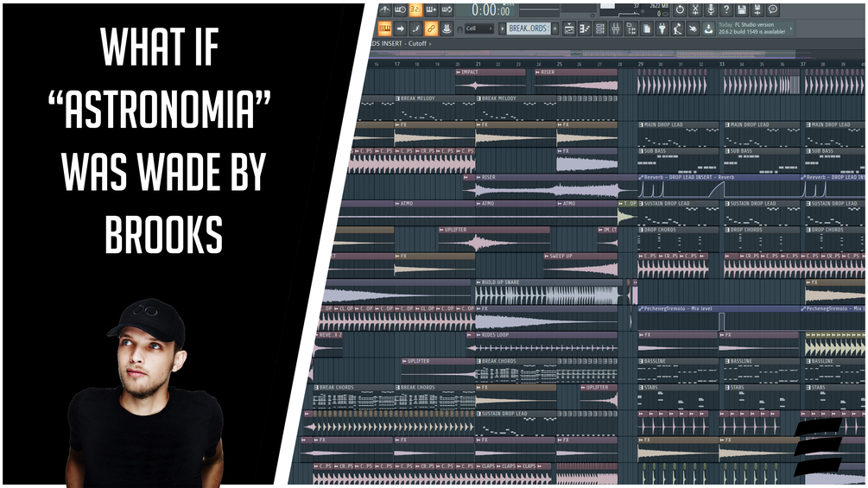Toggle the note stamp icon
The width and height of the screenshot is (868, 488).
point(447,29)
